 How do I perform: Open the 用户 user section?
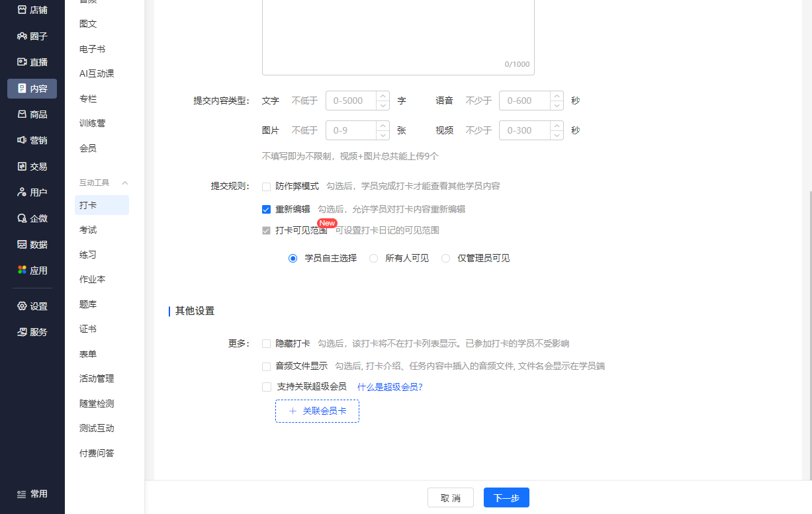click(x=31, y=192)
